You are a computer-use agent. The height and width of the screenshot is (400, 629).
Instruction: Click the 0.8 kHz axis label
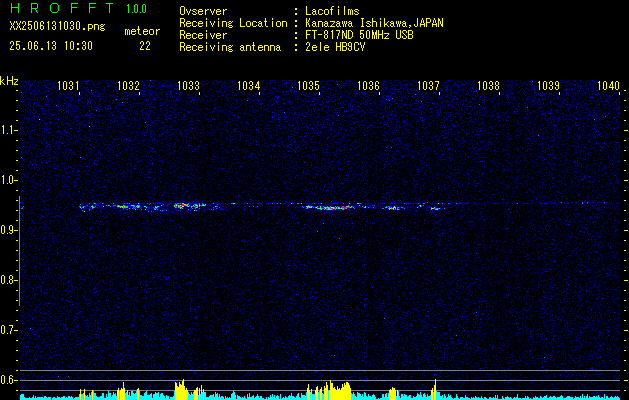pyautogui.click(x=8, y=280)
